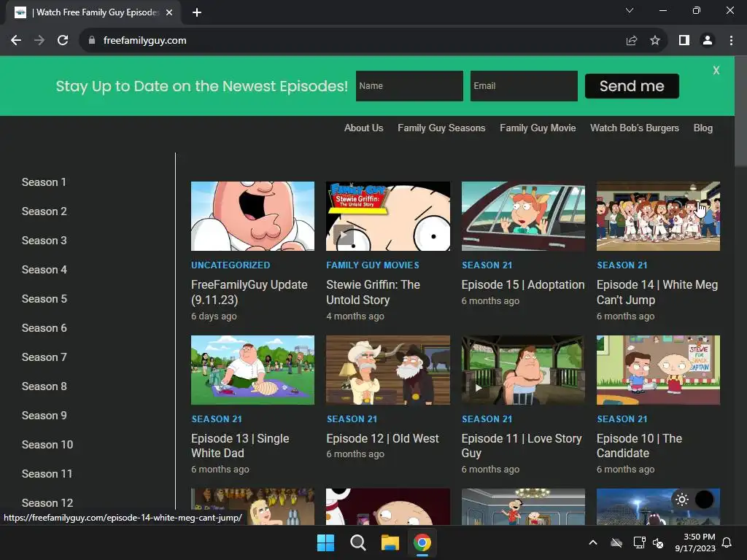The height and width of the screenshot is (560, 747).
Task: Open Family Guy Seasons menu item
Action: (x=441, y=128)
